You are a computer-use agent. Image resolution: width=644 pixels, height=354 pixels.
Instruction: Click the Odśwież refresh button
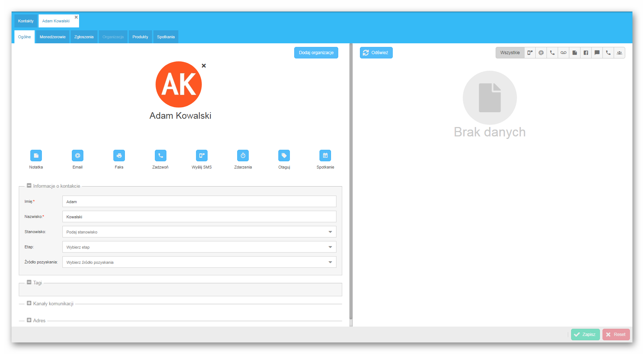376,53
